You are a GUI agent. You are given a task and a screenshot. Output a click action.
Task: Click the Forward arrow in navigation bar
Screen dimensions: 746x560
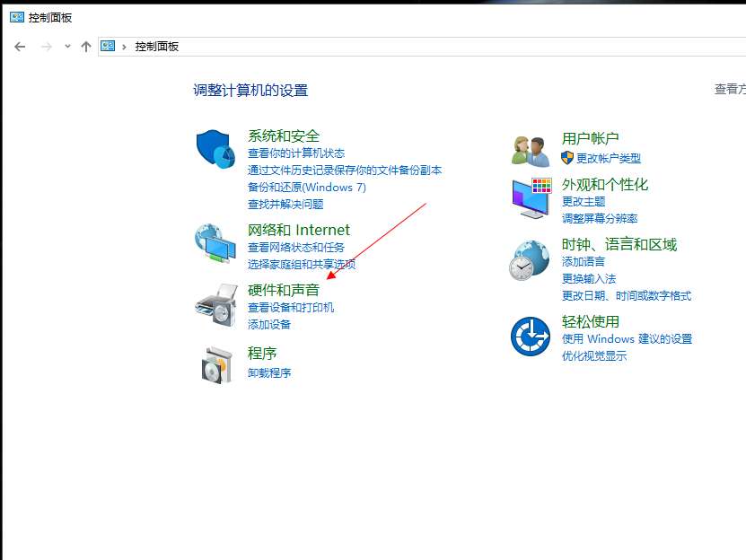(47, 47)
